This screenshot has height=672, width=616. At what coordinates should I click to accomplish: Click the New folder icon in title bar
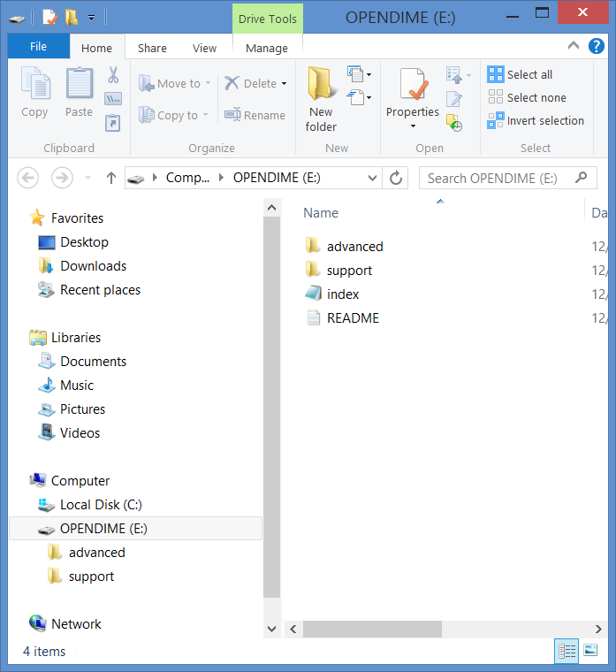tap(71, 18)
